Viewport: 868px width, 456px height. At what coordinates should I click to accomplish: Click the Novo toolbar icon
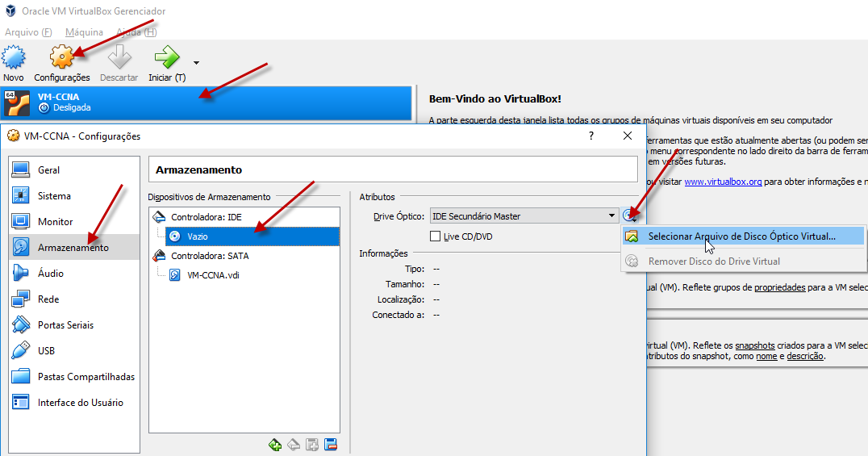click(x=13, y=57)
